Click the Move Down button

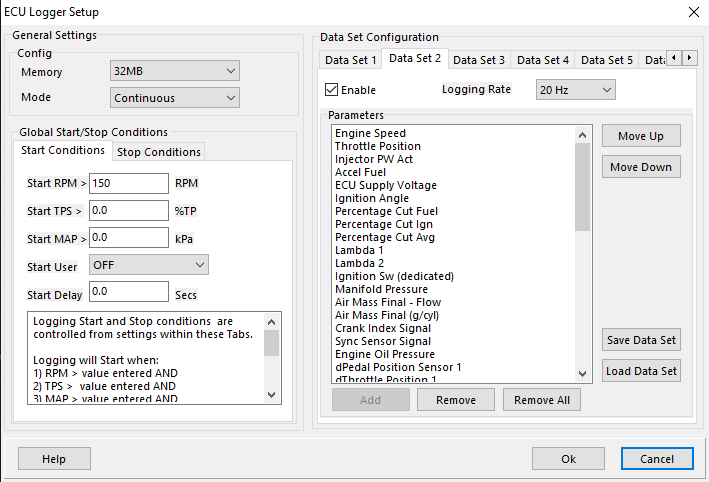641,167
